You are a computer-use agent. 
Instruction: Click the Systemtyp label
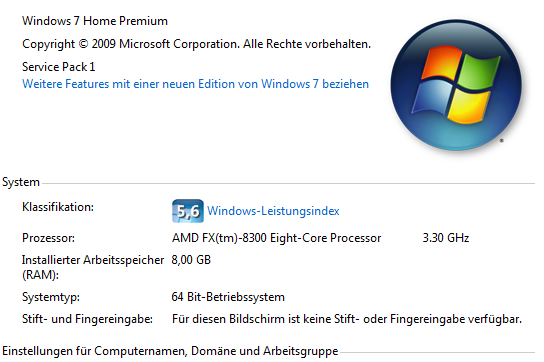tap(51, 297)
